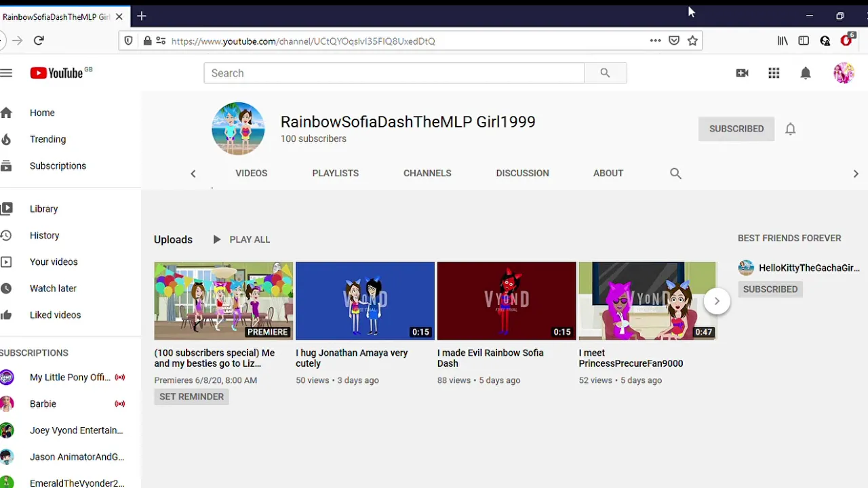Viewport: 868px width, 488px height.
Task: Toggle the channel notification bell
Action: pos(790,129)
